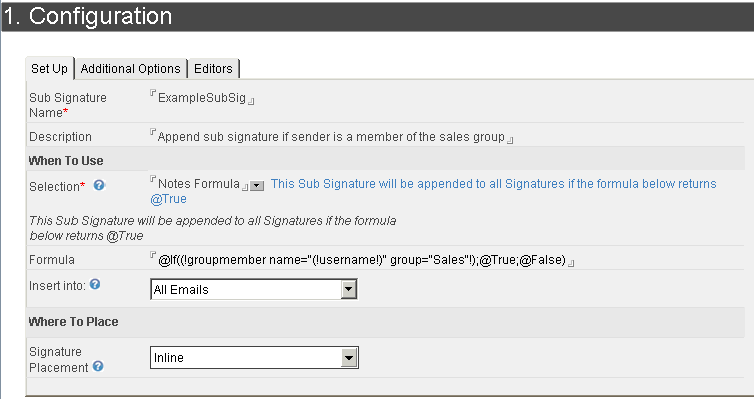Click into the Description text field
The height and width of the screenshot is (399, 754).
pyautogui.click(x=331, y=137)
